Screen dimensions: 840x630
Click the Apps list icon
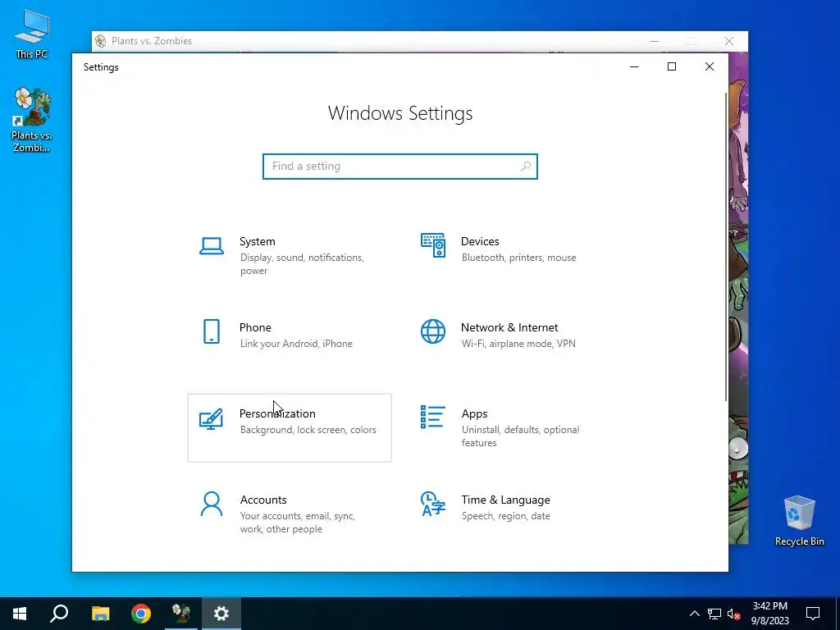coord(433,418)
